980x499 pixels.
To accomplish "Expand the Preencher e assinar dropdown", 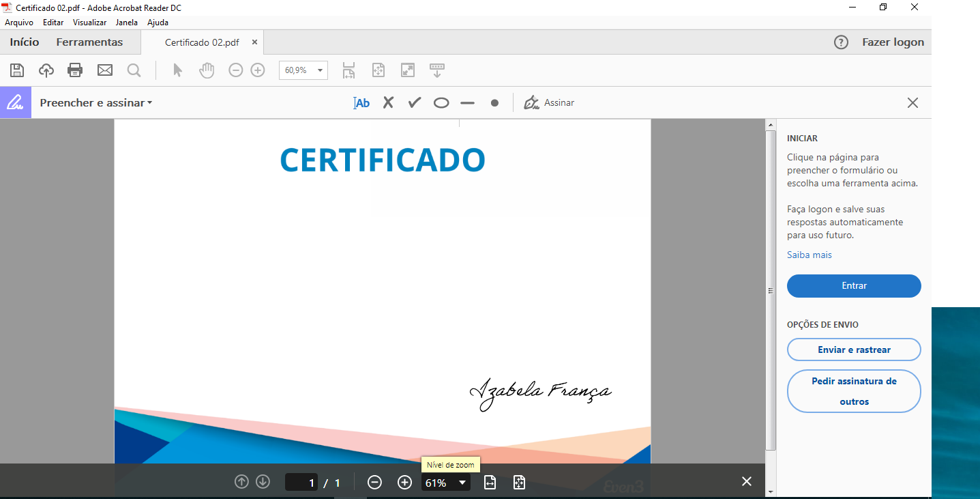I will (x=96, y=102).
